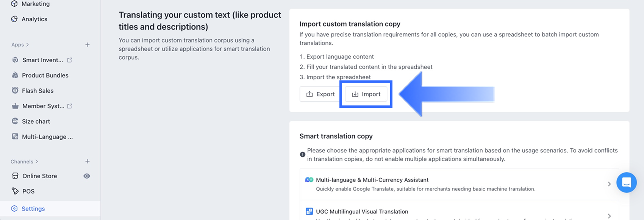Open the Flash Sales app
The width and height of the screenshot is (644, 220).
pos(38,91)
